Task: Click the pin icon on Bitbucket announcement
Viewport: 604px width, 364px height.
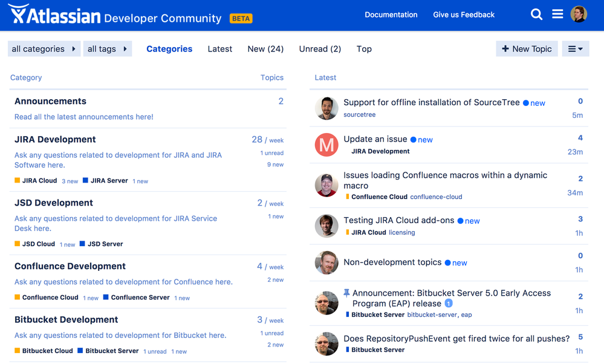Action: point(346,293)
